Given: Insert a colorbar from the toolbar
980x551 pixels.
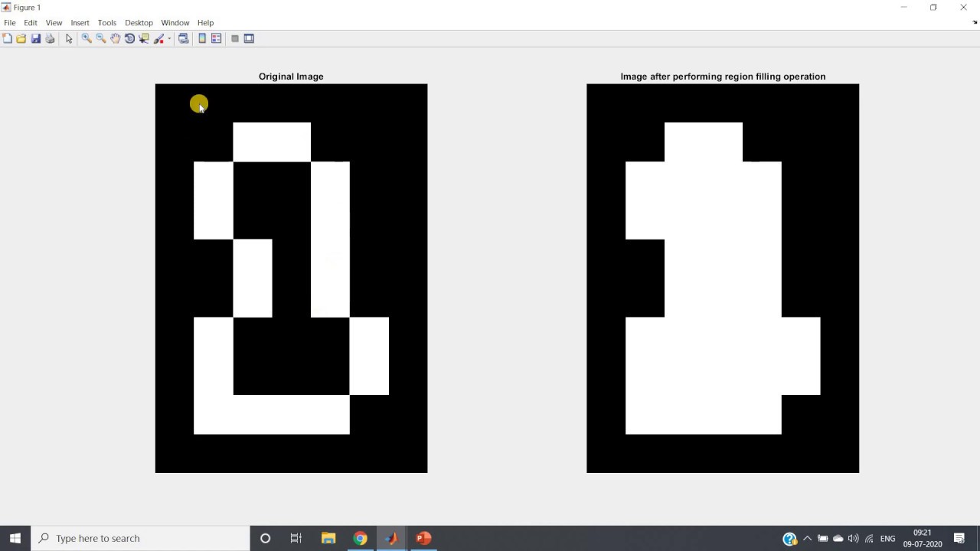Looking at the screenshot, I should [202, 38].
